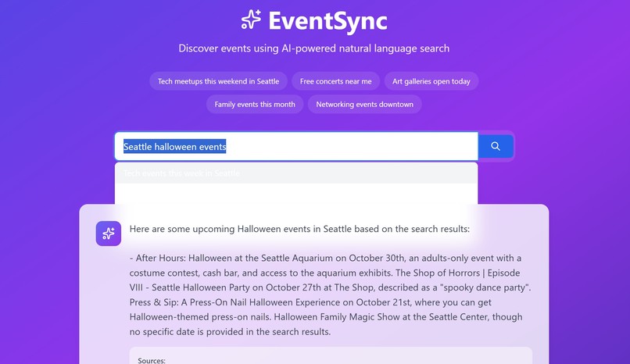Click the EventSync sparkle logo icon
The height and width of the screenshot is (364, 630).
(251, 20)
